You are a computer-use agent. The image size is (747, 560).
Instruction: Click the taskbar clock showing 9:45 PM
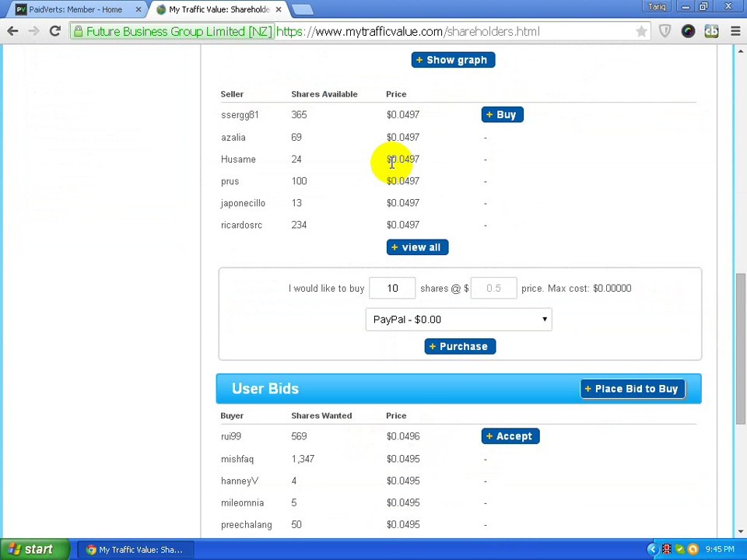(x=720, y=550)
